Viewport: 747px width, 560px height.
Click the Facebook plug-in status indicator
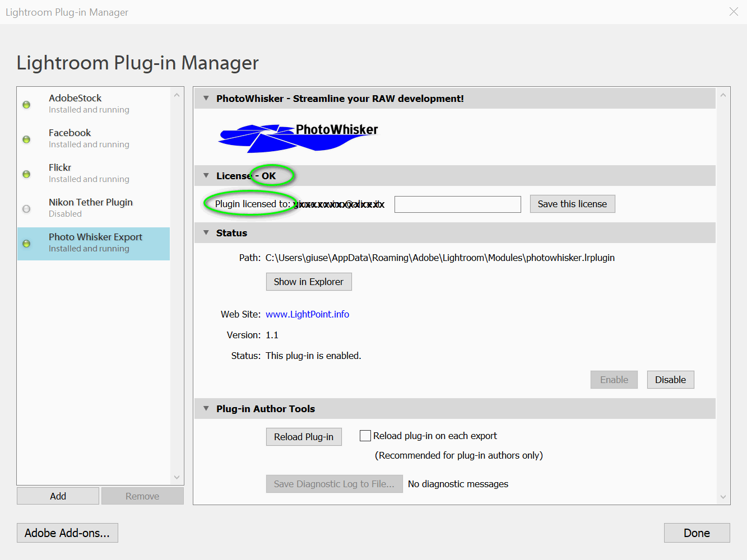pos(26,139)
